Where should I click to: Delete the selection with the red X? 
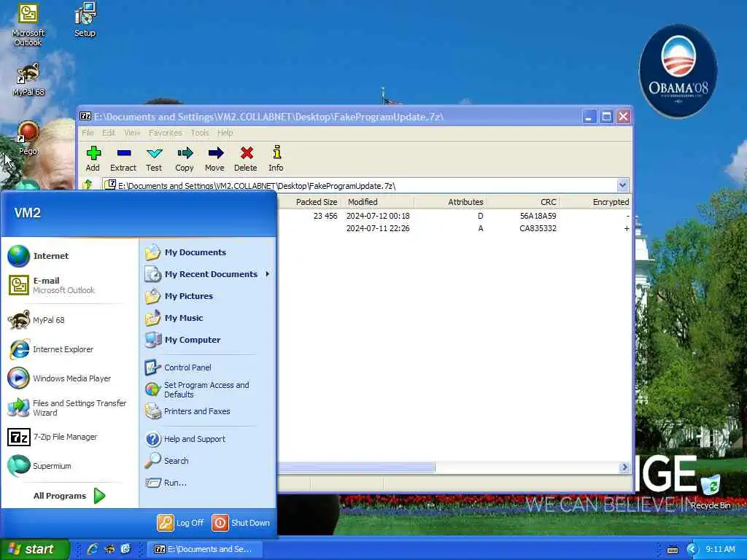click(x=246, y=158)
